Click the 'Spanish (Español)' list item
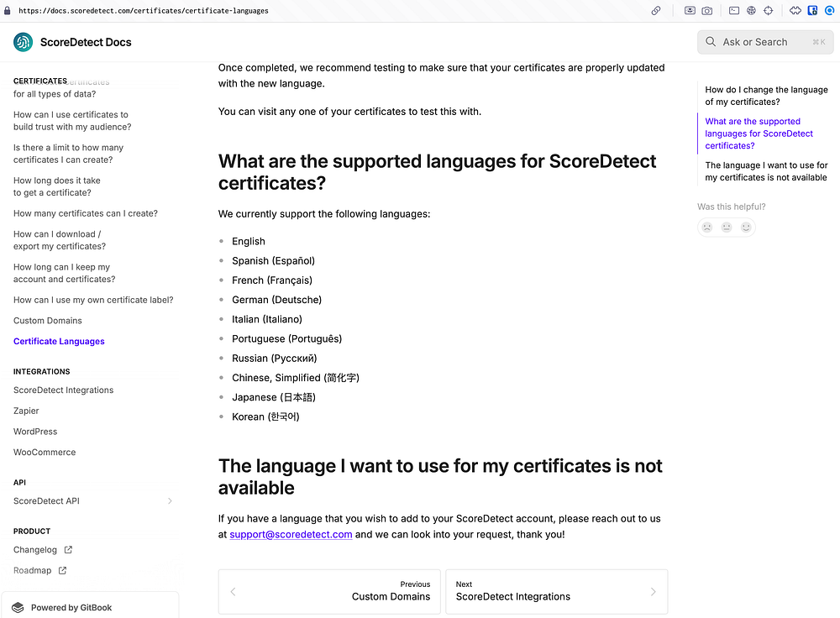 273,261
